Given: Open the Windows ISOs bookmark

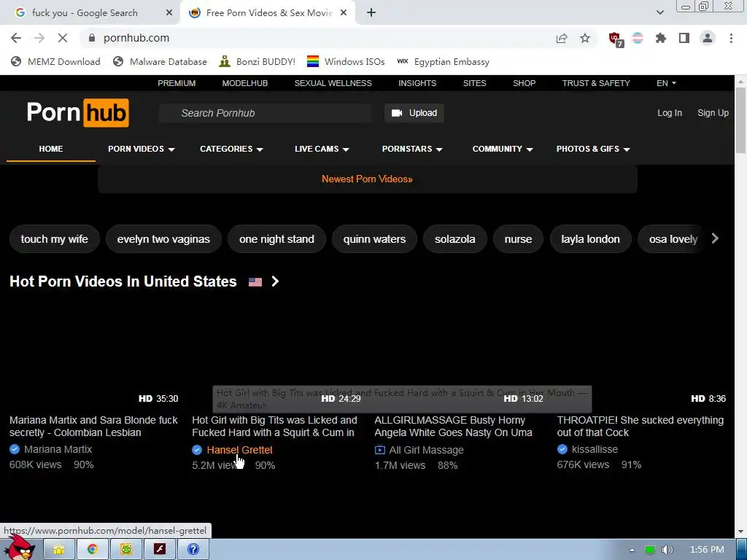Looking at the screenshot, I should [346, 61].
